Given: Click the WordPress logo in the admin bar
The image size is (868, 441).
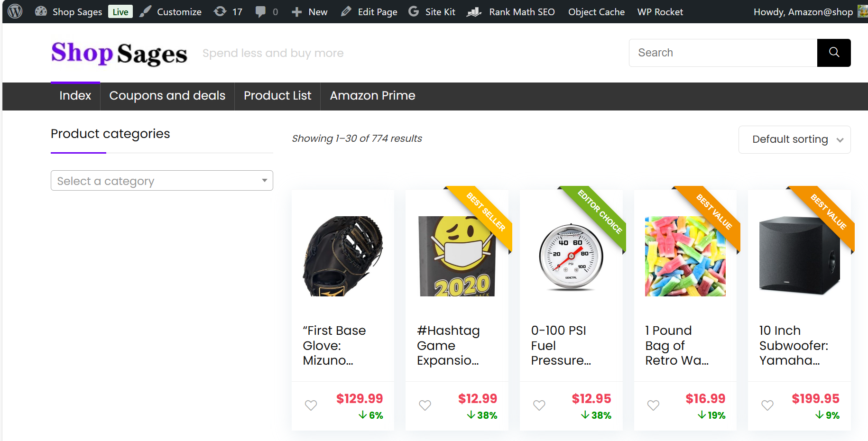Looking at the screenshot, I should point(15,11).
